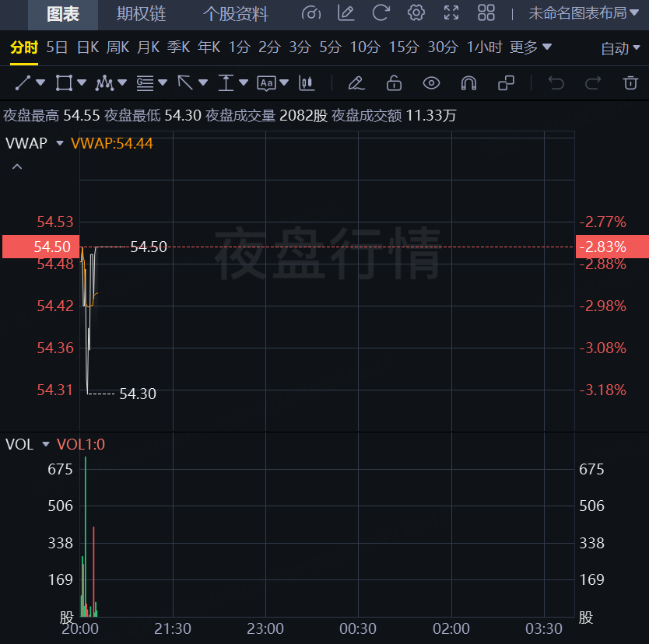Select the line drawing tool
The width and height of the screenshot is (649, 644).
(23, 82)
